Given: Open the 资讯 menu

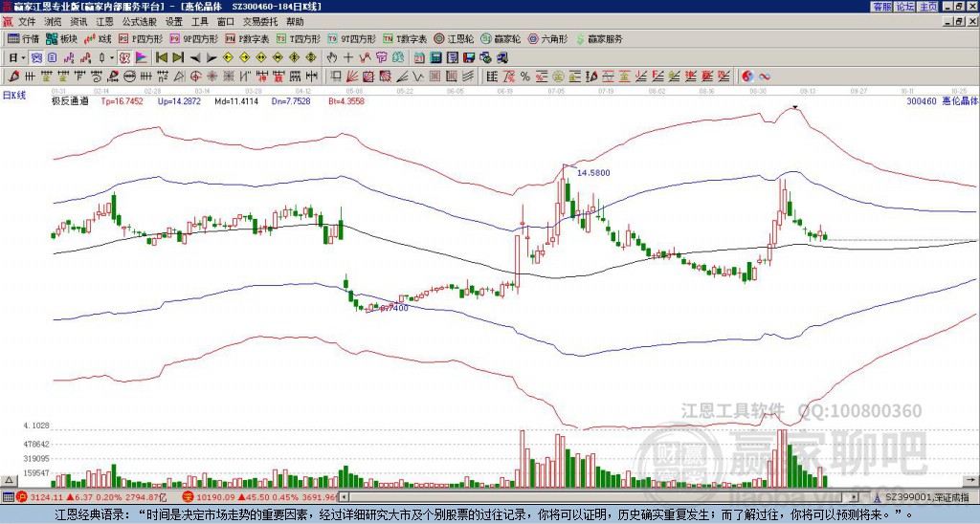Looking at the screenshot, I should tap(78, 22).
